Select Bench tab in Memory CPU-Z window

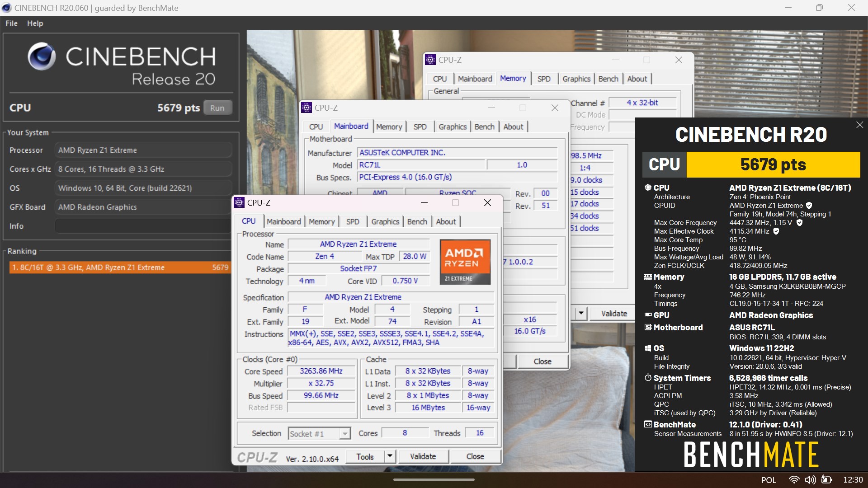(x=608, y=79)
